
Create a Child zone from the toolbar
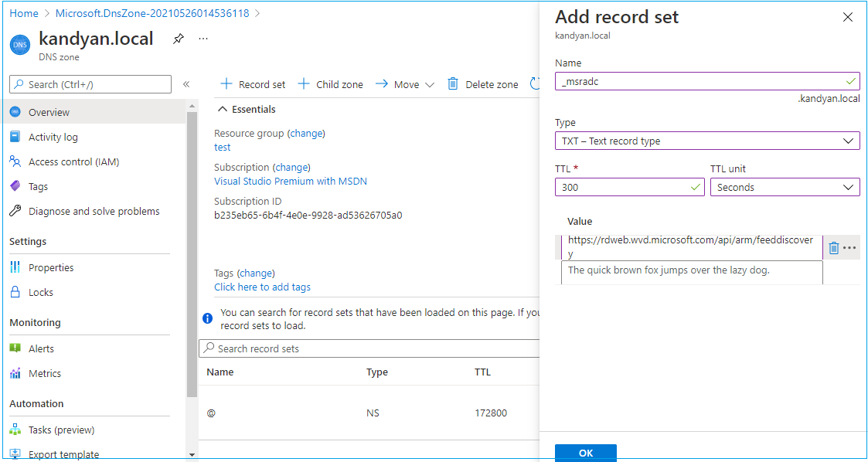coord(331,85)
